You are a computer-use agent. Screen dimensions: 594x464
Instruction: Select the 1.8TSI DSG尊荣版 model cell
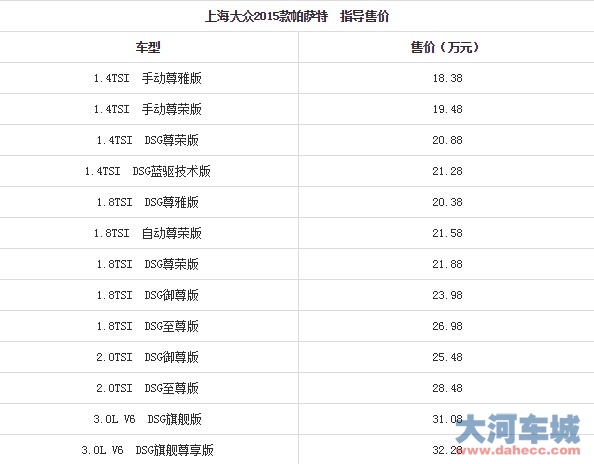pos(148,265)
